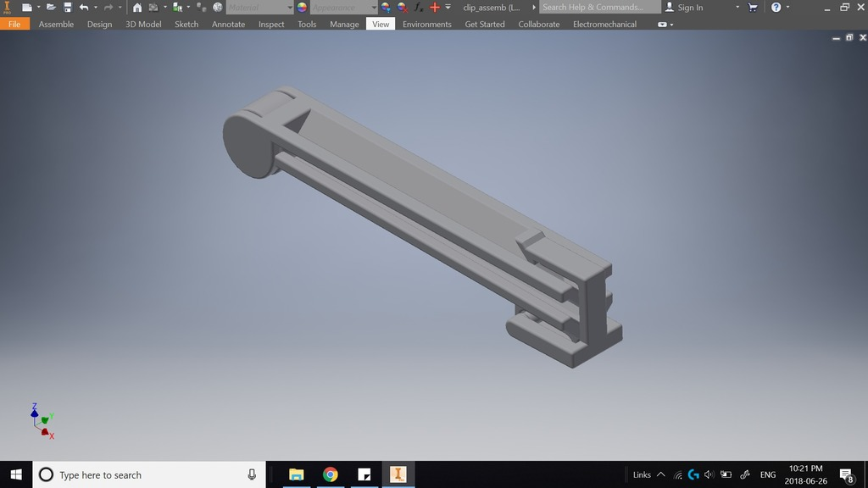This screenshot has height=488, width=868.
Task: Click the Sign In button
Action: 684,7
